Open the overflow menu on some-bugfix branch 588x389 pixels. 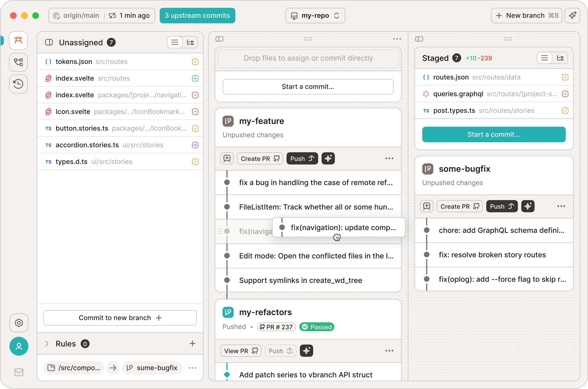[x=561, y=206]
